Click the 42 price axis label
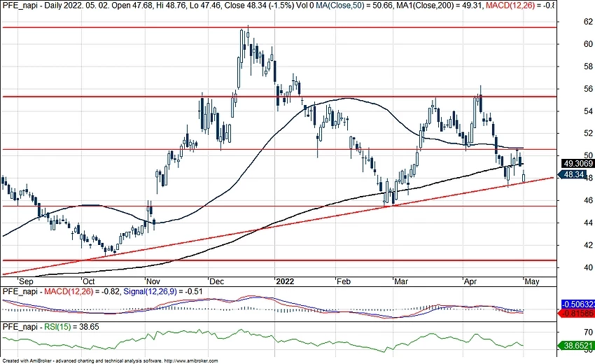595x364 pixels. point(588,245)
